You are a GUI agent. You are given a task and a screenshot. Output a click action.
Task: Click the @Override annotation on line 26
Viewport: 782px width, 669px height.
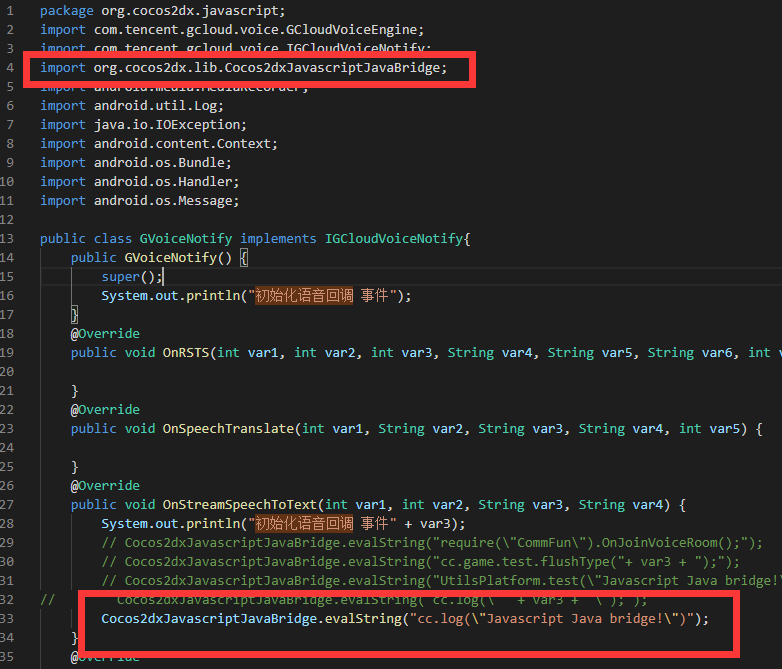coord(105,486)
